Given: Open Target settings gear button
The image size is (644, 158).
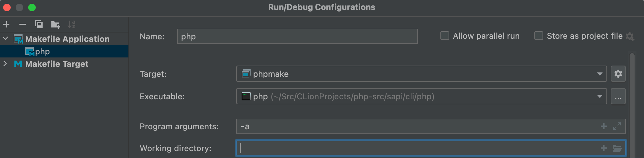Looking at the screenshot, I should point(618,74).
